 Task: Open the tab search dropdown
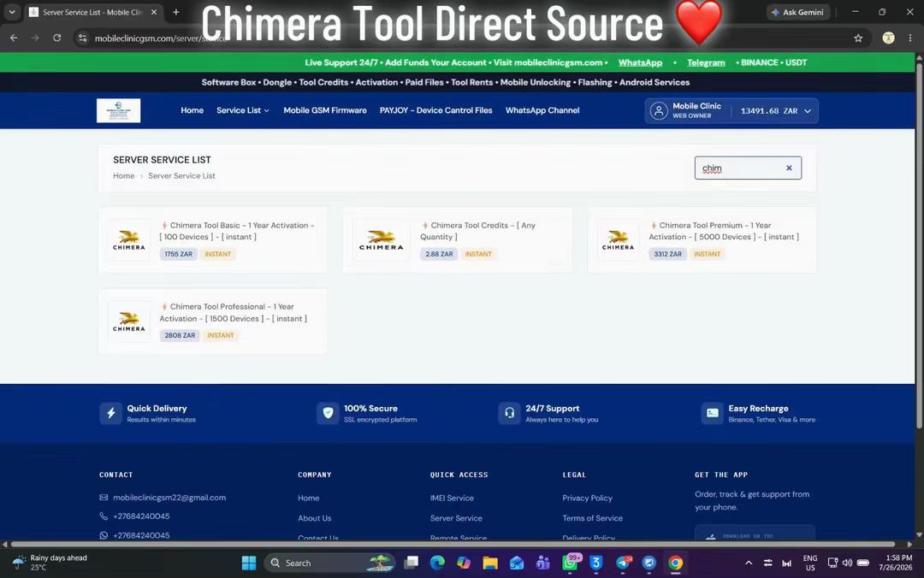12,12
